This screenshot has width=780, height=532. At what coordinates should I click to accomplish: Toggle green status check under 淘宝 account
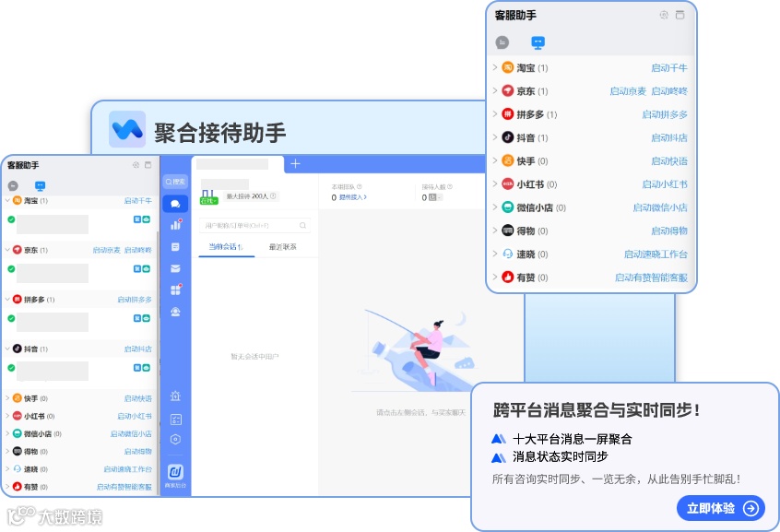pyautogui.click(x=11, y=219)
